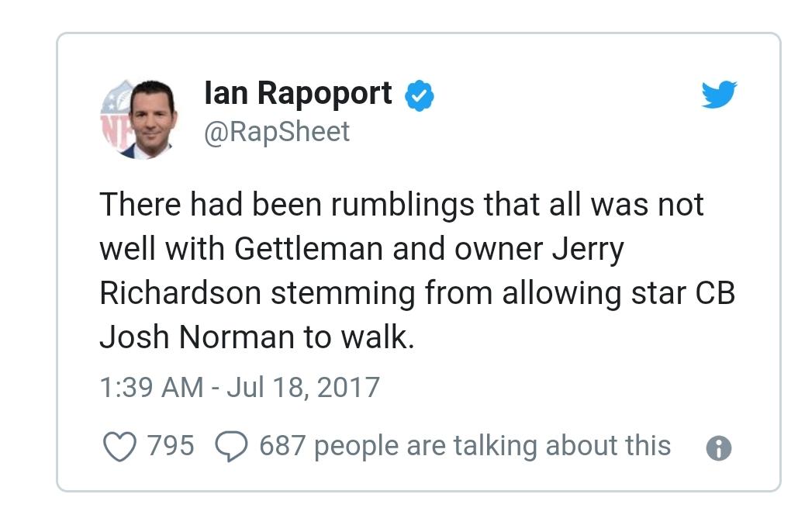Click 'owner Jerry' in the tweet text
Image resolution: width=805 pixels, height=532 pixels.
click(539, 250)
